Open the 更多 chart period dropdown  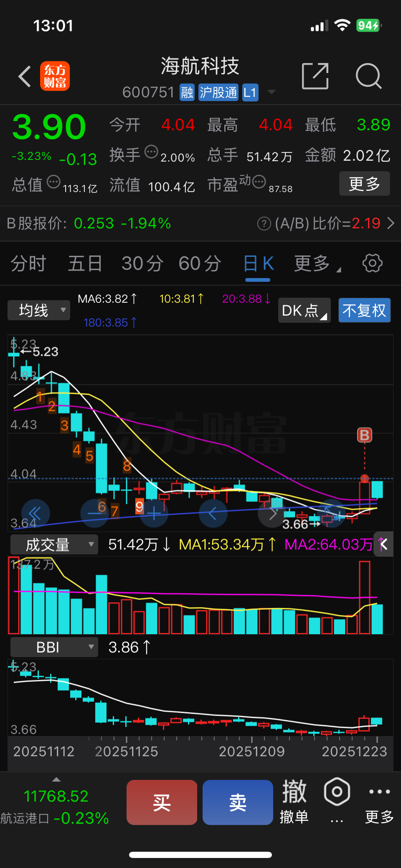coord(317,263)
